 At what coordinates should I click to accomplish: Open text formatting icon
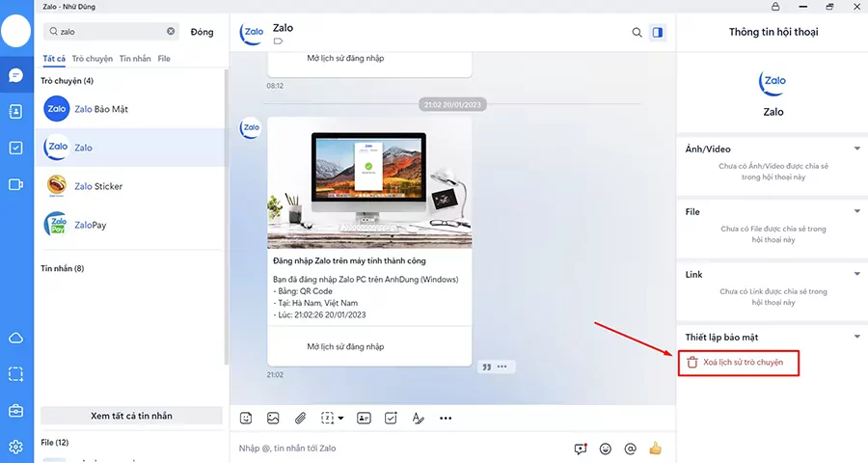tap(418, 418)
